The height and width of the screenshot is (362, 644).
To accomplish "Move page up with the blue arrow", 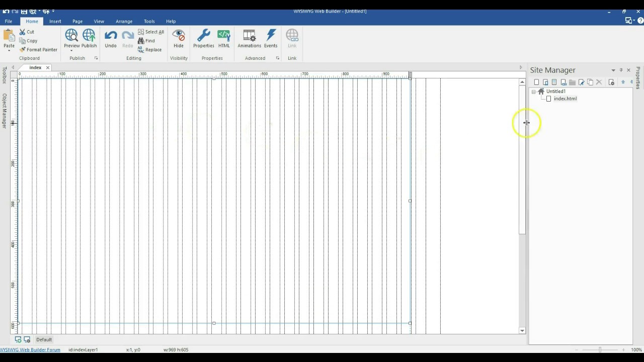I will (623, 82).
